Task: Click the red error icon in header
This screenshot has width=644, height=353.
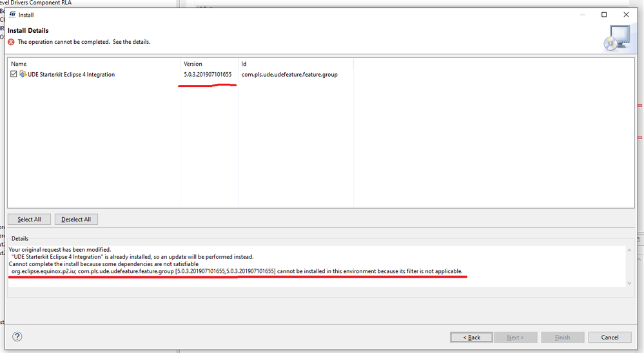Action: click(11, 42)
